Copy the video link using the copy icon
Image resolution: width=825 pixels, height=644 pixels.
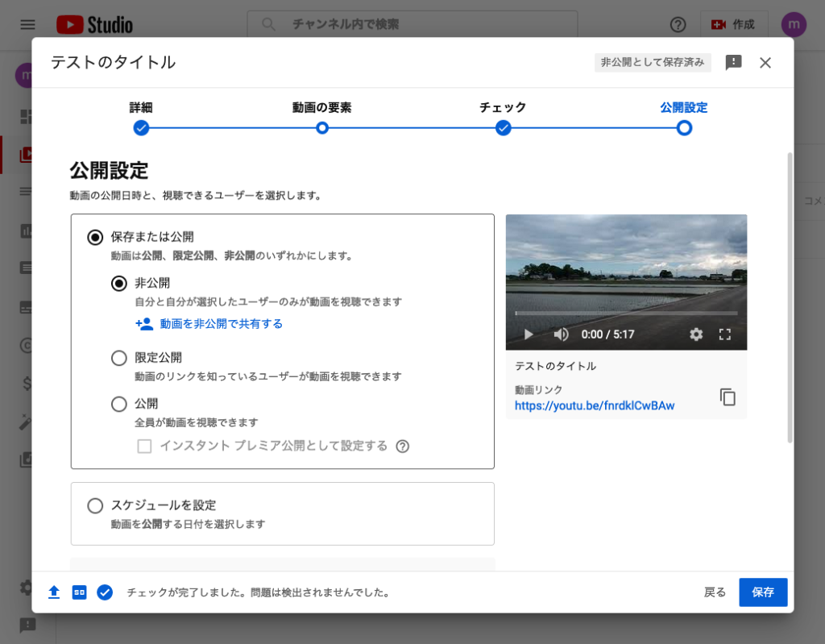coord(728,397)
